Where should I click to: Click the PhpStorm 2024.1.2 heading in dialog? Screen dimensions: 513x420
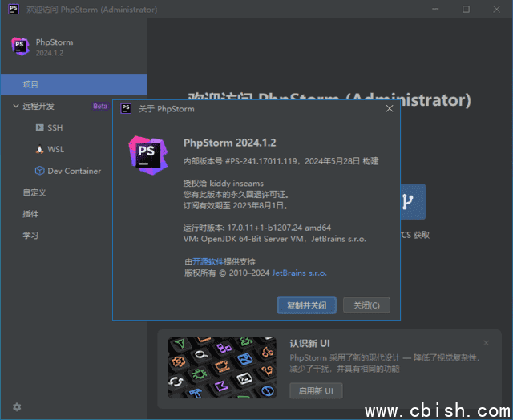tap(230, 143)
